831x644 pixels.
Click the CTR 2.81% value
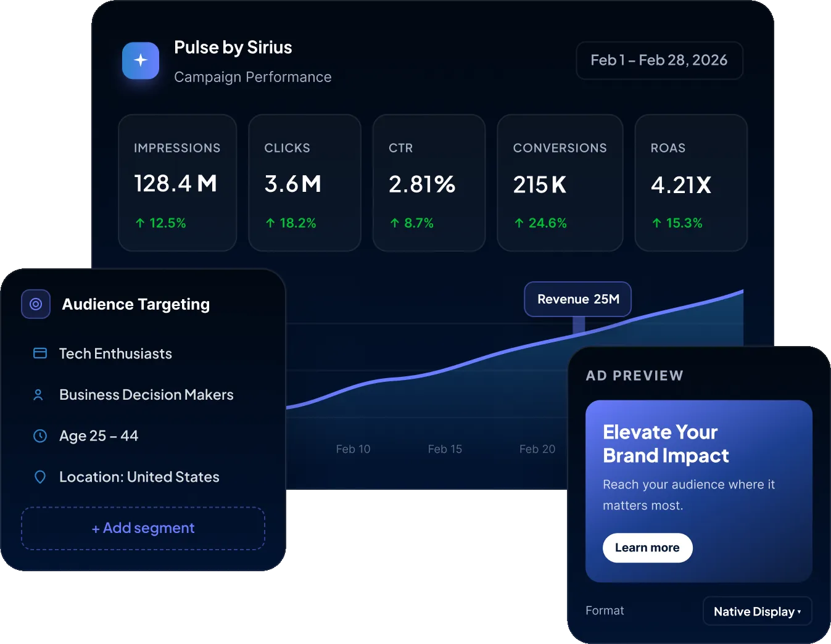click(422, 184)
